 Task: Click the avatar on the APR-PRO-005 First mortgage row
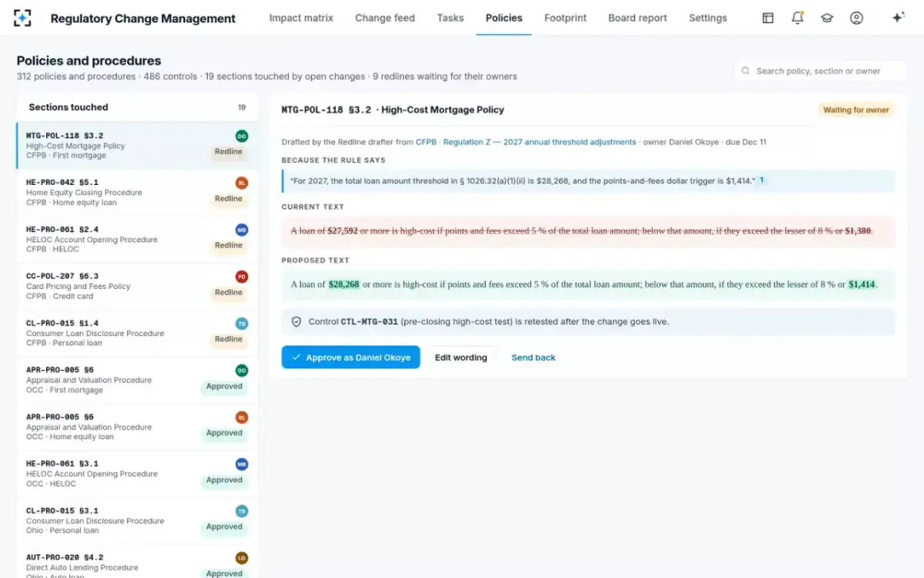[x=242, y=371]
